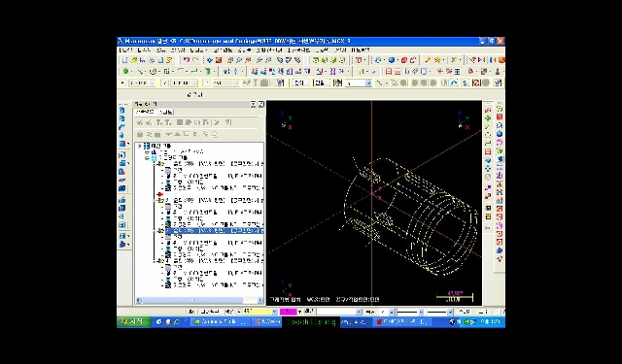
Task: Click the horizontal scrollbar of operations tree
Action: tap(198, 300)
